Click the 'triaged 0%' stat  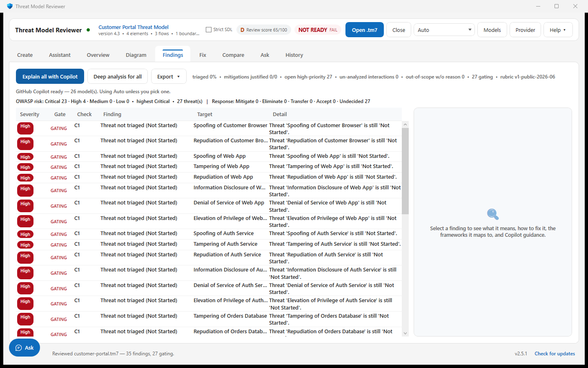pyautogui.click(x=204, y=77)
